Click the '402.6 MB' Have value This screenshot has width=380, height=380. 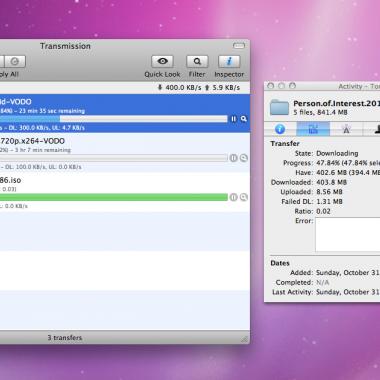tap(331, 173)
